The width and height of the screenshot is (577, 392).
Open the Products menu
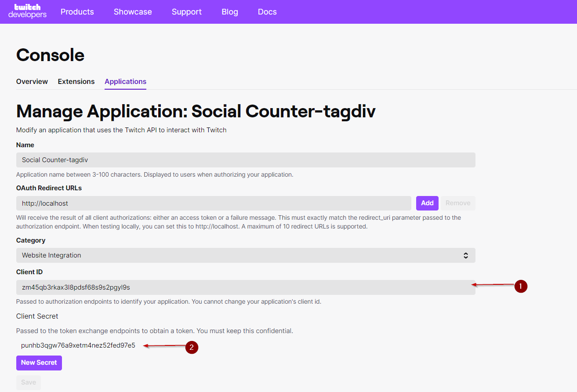pyautogui.click(x=77, y=12)
